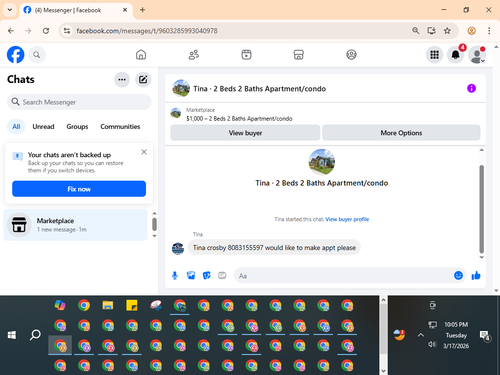Click the large apartment listing thumbnail
500x375 pixels.
[x=322, y=162]
